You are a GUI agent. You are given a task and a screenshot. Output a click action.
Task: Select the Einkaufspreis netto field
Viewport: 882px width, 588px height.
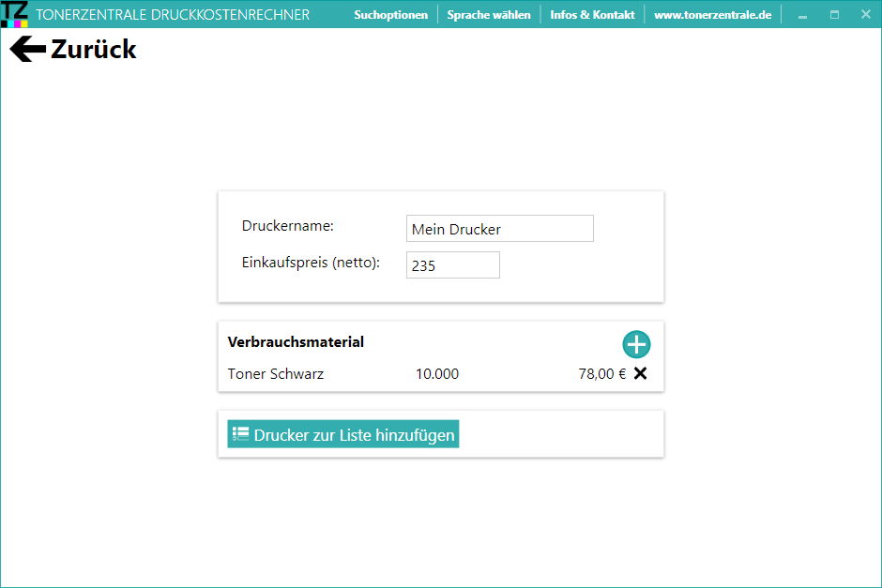pos(452,264)
